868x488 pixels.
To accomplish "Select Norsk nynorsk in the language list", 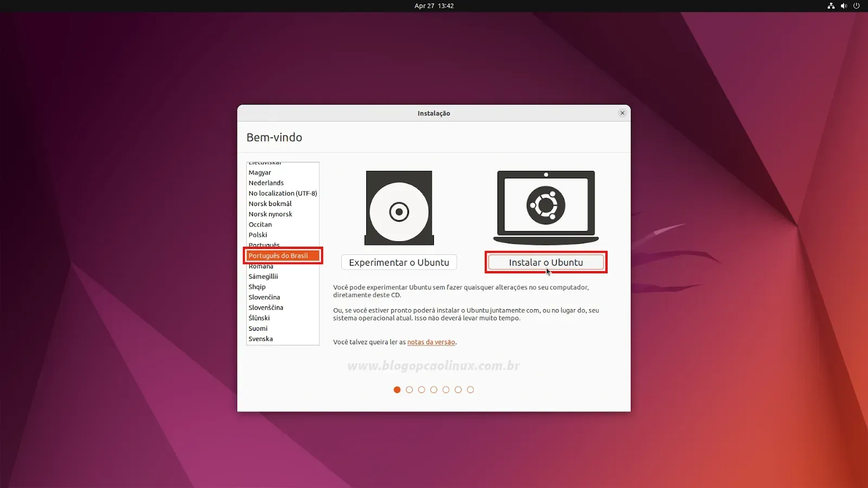I will pos(283,214).
